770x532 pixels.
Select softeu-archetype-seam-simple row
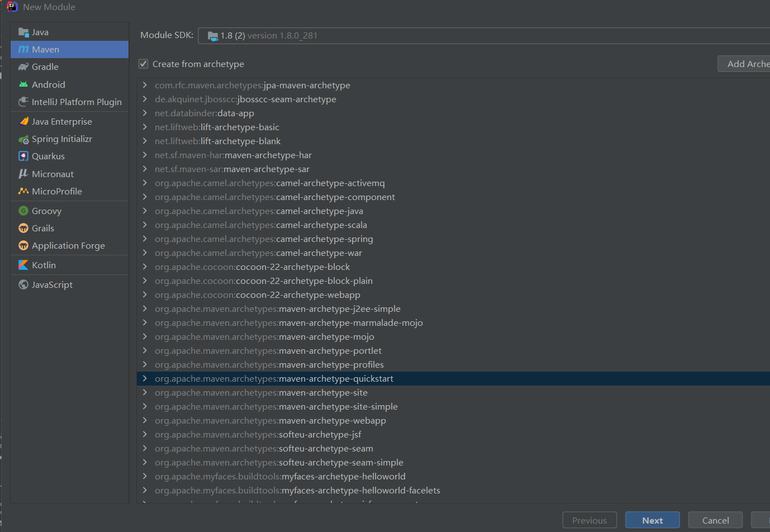click(453, 462)
